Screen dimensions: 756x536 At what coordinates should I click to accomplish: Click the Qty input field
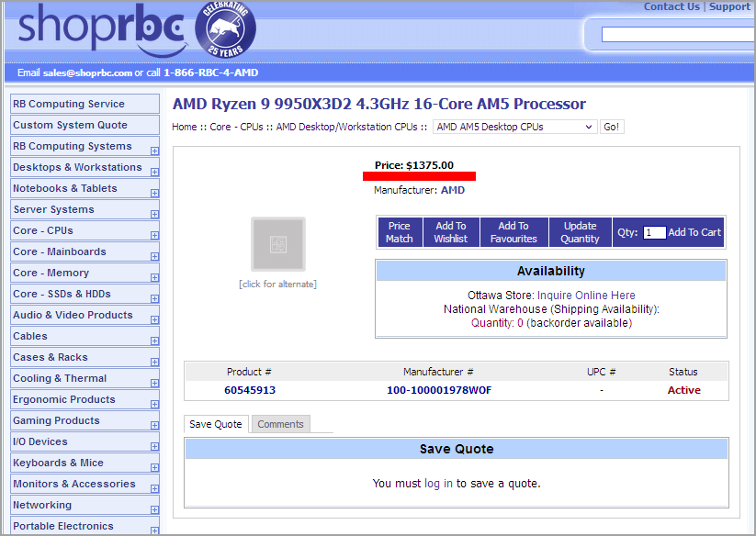coord(654,233)
